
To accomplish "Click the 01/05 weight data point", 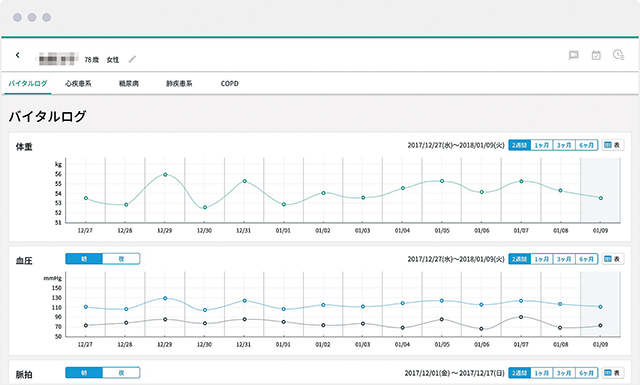I will tap(442, 181).
